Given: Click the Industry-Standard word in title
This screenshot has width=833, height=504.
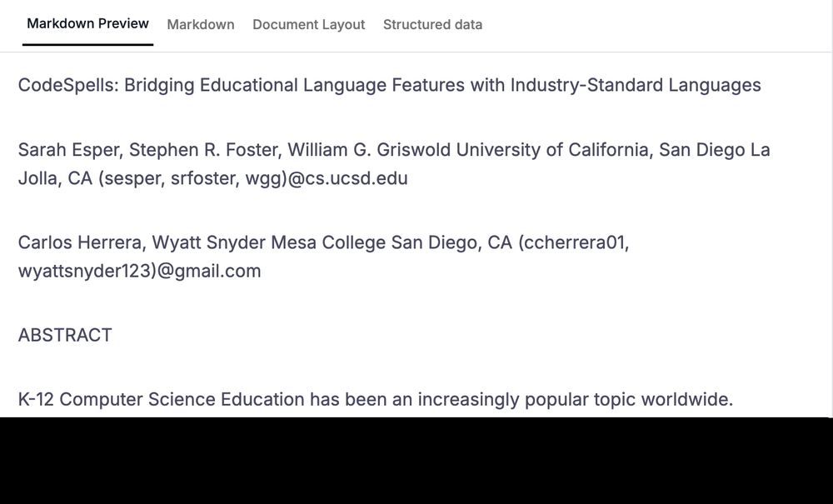Looking at the screenshot, I should [586, 85].
